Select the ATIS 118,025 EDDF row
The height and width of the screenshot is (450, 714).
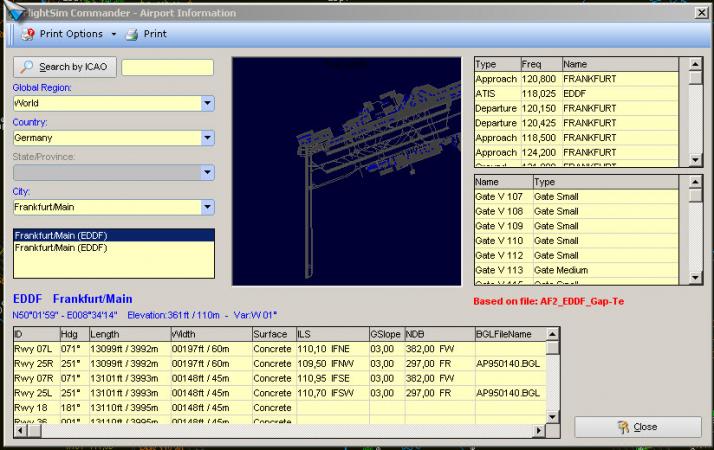576,93
